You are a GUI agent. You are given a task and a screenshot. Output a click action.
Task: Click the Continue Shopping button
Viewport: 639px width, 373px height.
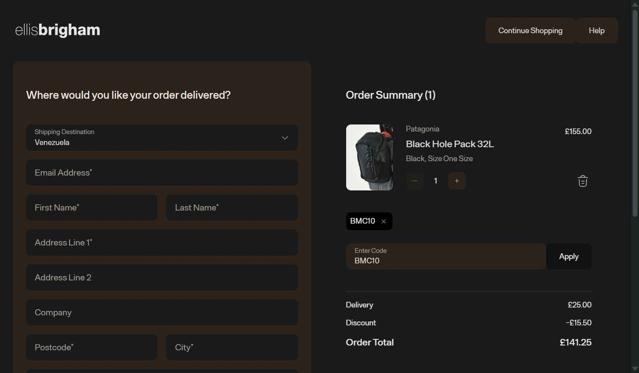(530, 31)
